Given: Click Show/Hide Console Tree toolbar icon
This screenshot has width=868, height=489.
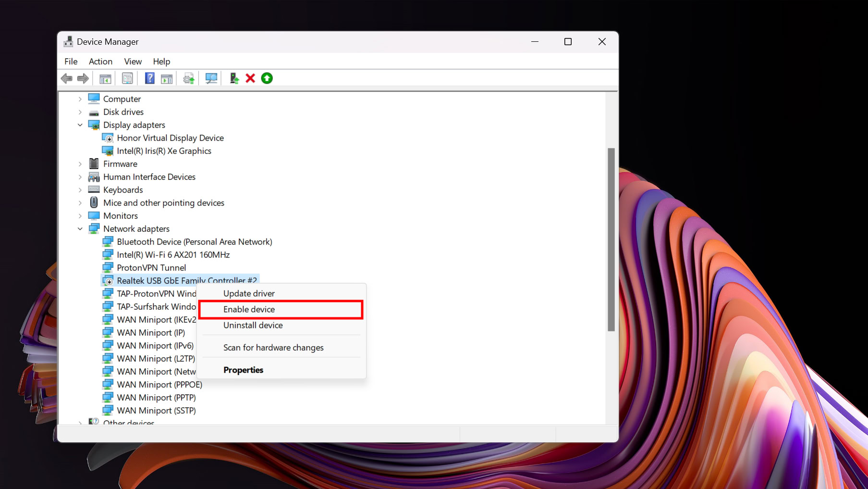Looking at the screenshot, I should pyautogui.click(x=105, y=78).
